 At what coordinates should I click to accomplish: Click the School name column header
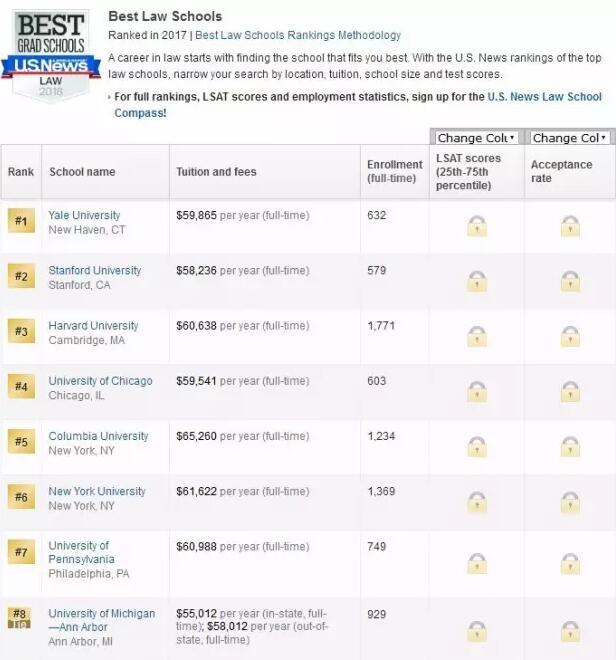click(82, 172)
